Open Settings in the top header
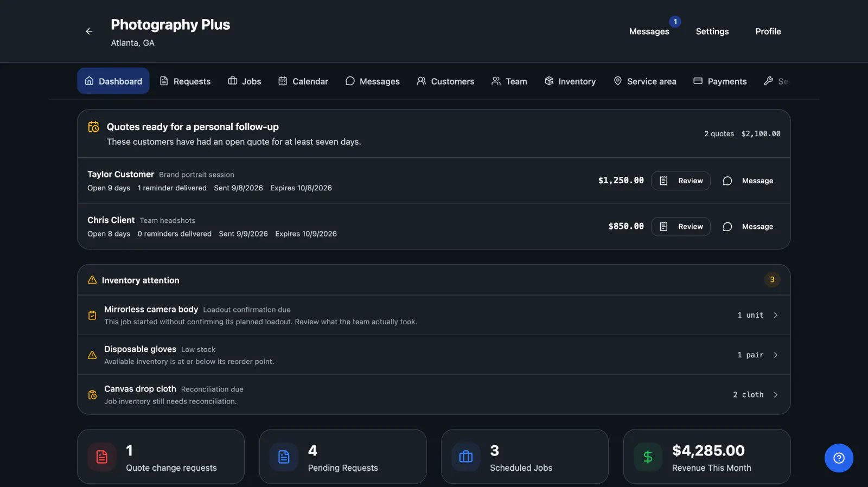Viewport: 868px width, 487px height. click(x=712, y=31)
